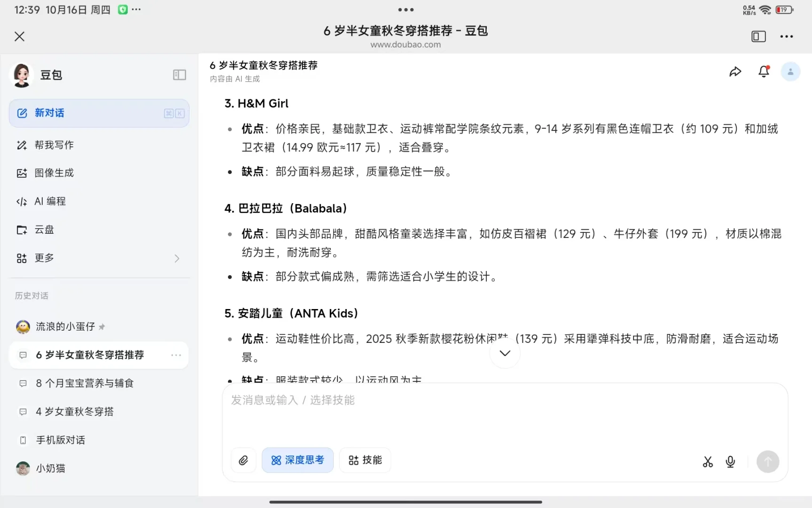
Task: Start voice input with microphone icon
Action: tap(730, 462)
